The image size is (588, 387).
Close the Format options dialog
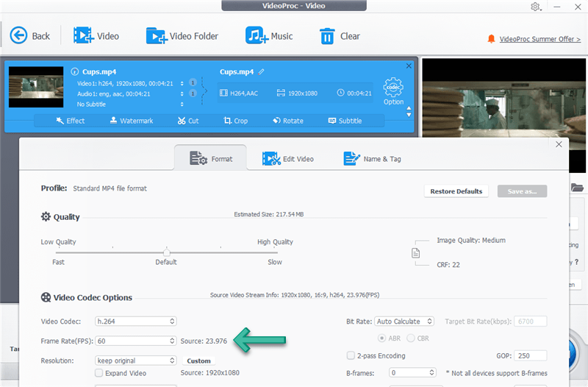559,144
